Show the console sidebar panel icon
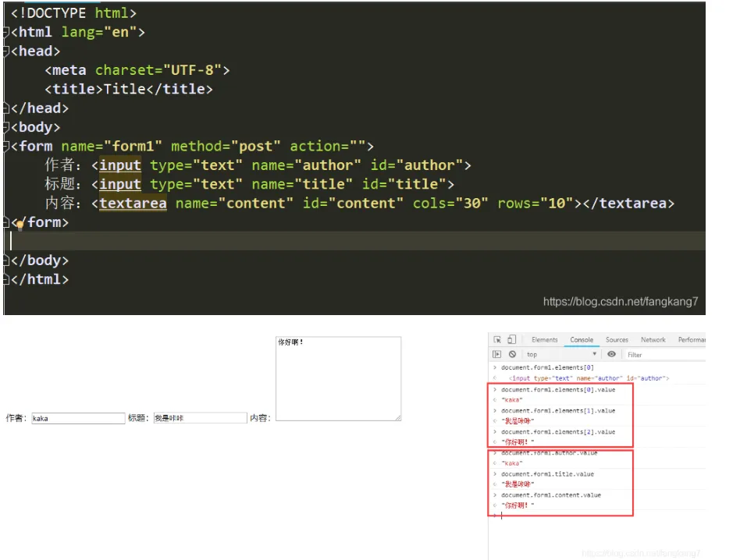Screen dimensions: 740x560 point(496,354)
